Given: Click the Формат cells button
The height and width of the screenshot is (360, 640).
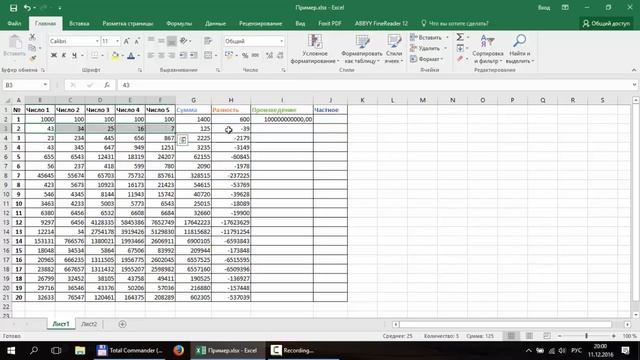Looking at the screenshot, I should (x=427, y=59).
